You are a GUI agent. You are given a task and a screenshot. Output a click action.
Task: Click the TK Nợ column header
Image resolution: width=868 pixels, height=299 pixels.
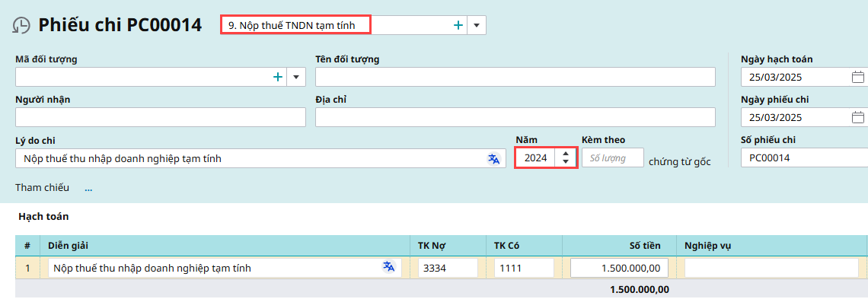(x=448, y=246)
